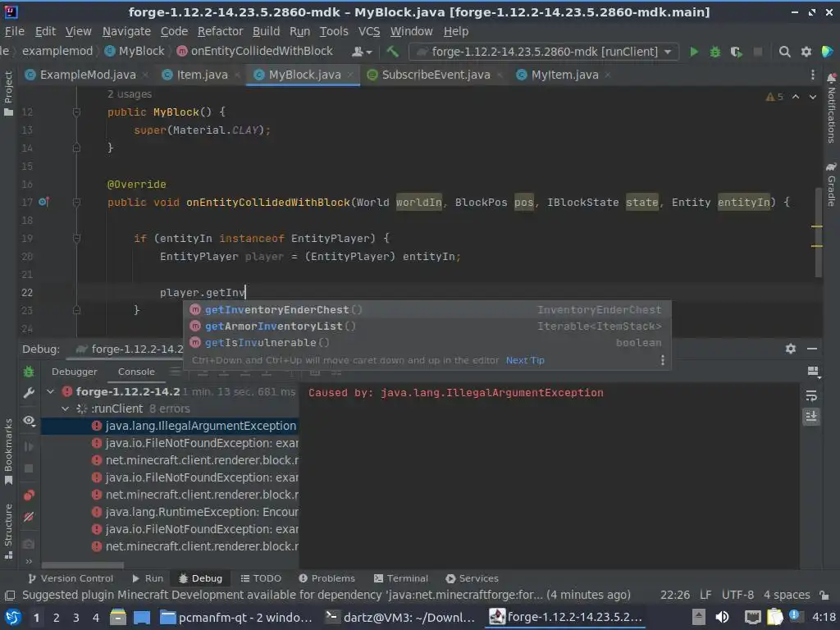
Task: Expand the hidden debug toolbar items chevron
Action: tap(29, 561)
